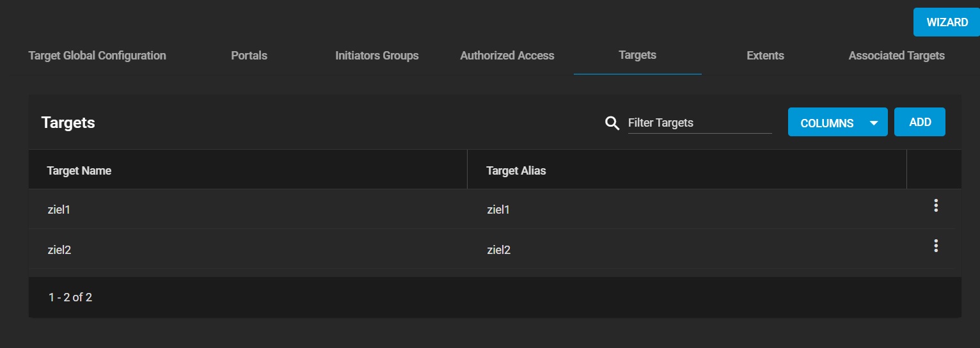Viewport: 980px width, 348px height.
Task: Launch the iSCSI WIZARD
Action: (x=947, y=22)
